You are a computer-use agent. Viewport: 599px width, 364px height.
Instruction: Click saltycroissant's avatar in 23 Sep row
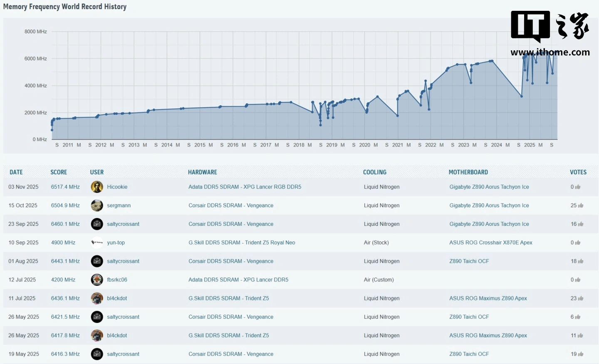[x=97, y=224]
